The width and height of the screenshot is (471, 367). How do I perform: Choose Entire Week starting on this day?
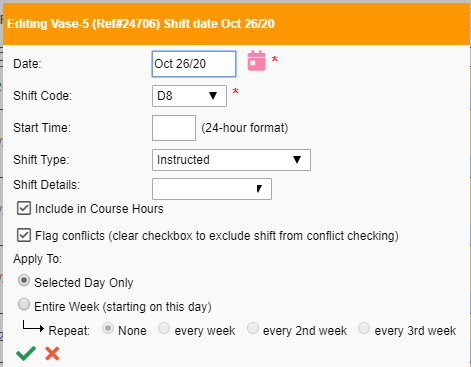pyautogui.click(x=24, y=304)
